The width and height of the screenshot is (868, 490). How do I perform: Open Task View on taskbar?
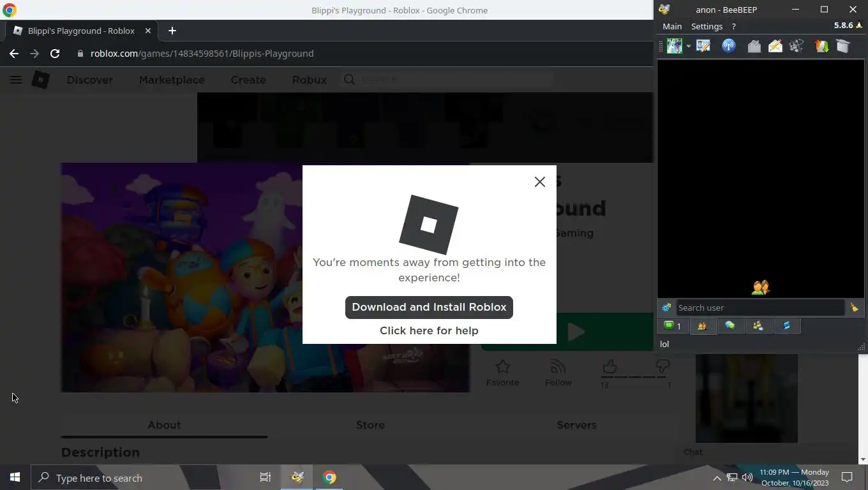(x=266, y=477)
